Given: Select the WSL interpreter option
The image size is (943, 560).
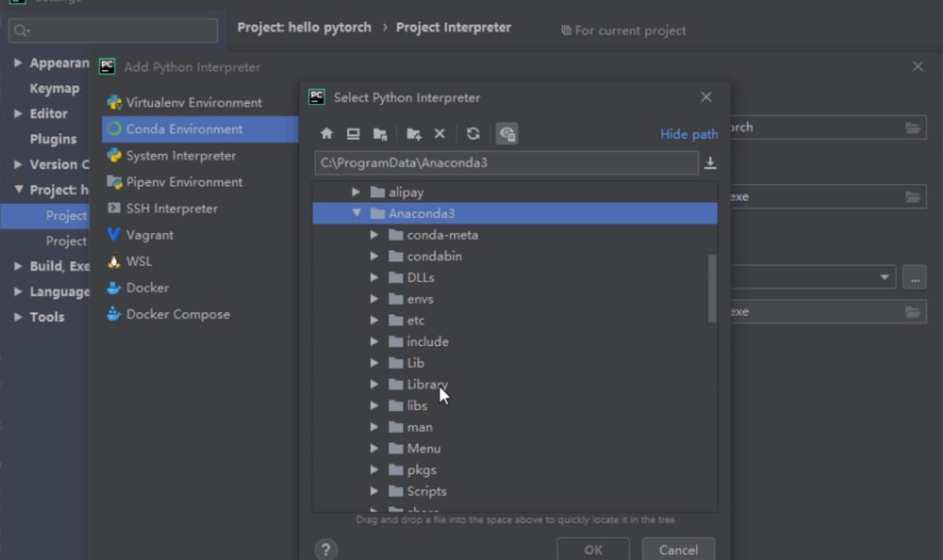Looking at the screenshot, I should (x=139, y=261).
